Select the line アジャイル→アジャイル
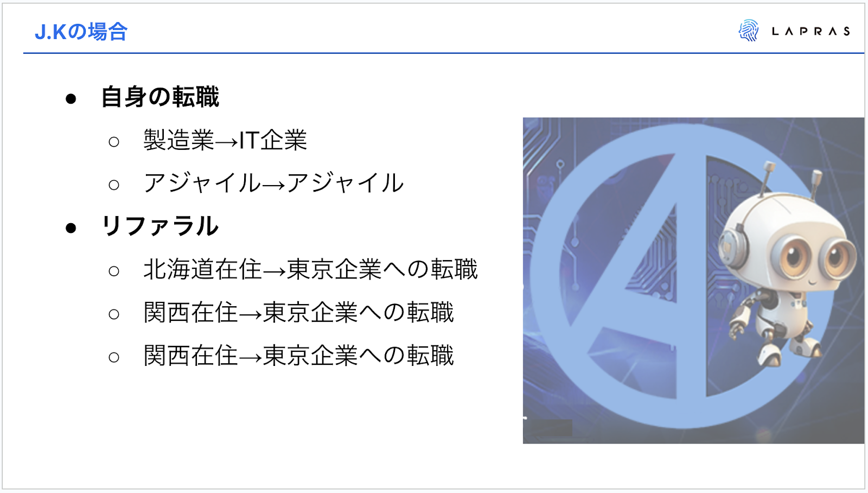Viewport: 868px width, 493px height. [x=274, y=183]
